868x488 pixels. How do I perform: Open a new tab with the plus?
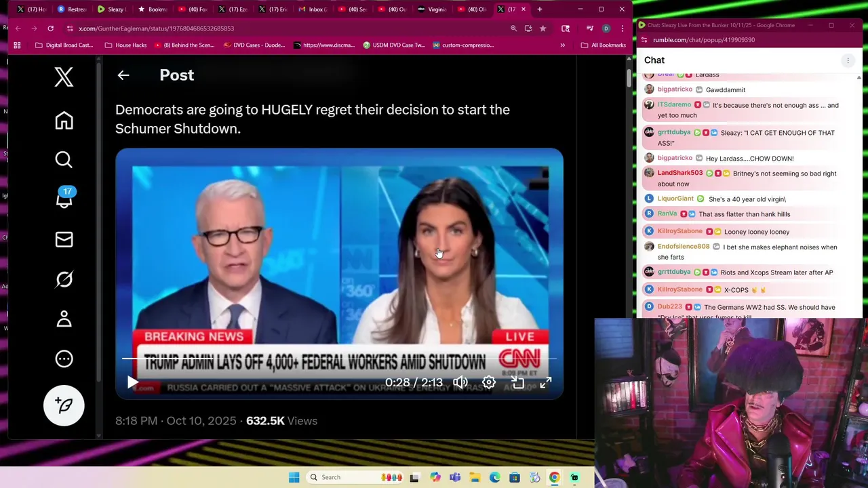click(540, 9)
